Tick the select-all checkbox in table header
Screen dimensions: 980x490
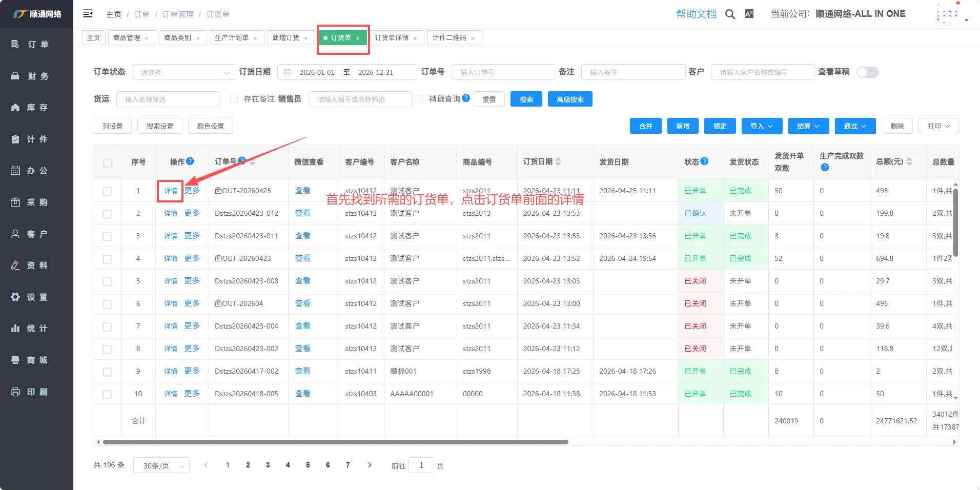click(x=108, y=162)
